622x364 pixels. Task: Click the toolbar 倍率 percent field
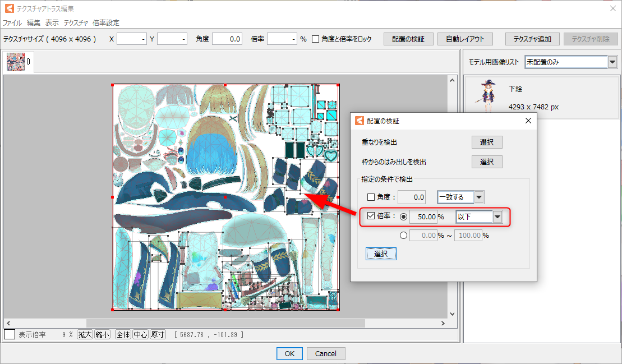pyautogui.click(x=282, y=39)
